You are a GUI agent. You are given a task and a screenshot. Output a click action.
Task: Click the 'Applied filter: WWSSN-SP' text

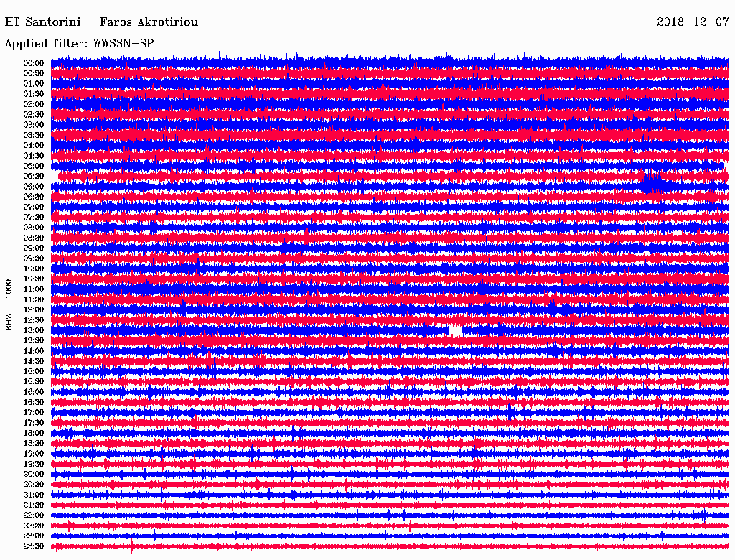79,44
